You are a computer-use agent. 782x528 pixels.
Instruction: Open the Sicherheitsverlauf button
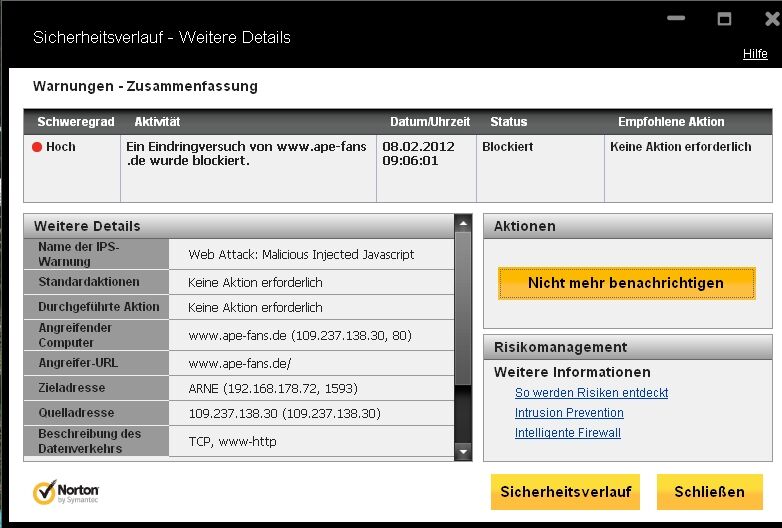(565, 492)
